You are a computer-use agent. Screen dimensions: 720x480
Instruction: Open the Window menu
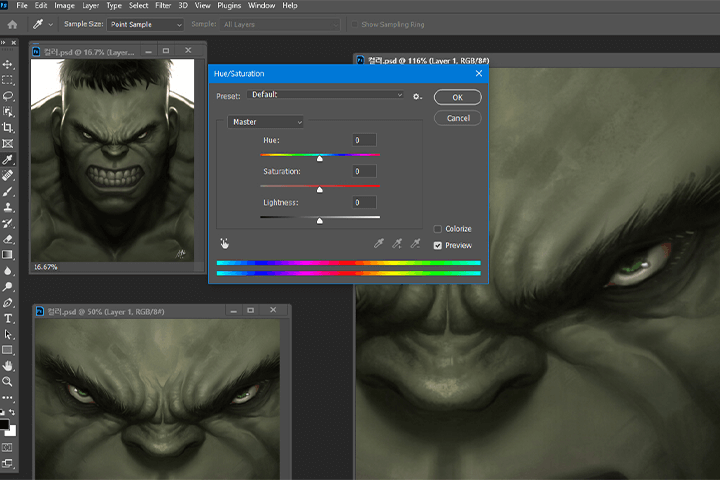(261, 6)
